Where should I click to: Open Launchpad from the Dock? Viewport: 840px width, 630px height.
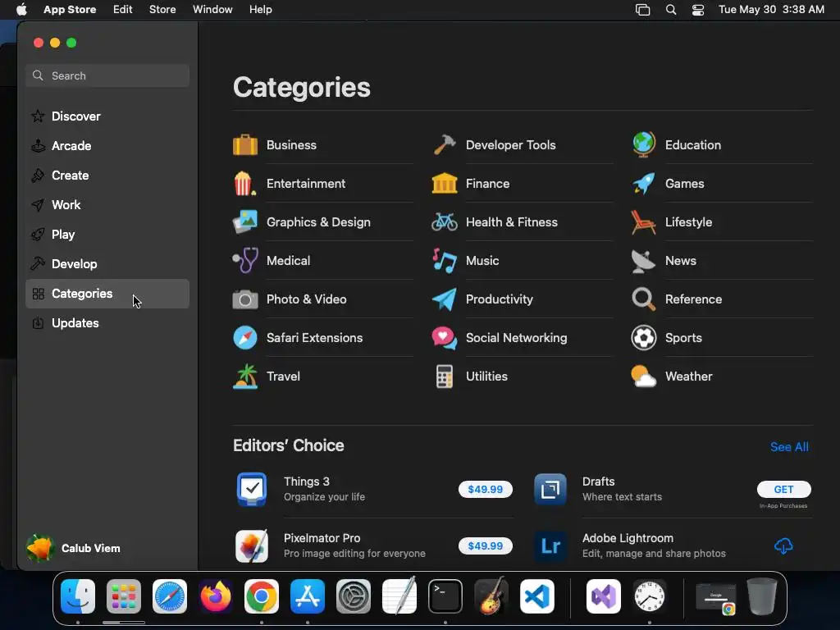tap(124, 596)
